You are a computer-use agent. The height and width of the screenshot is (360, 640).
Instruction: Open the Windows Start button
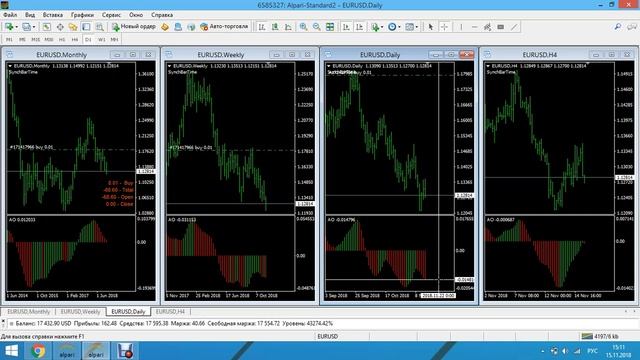11,351
